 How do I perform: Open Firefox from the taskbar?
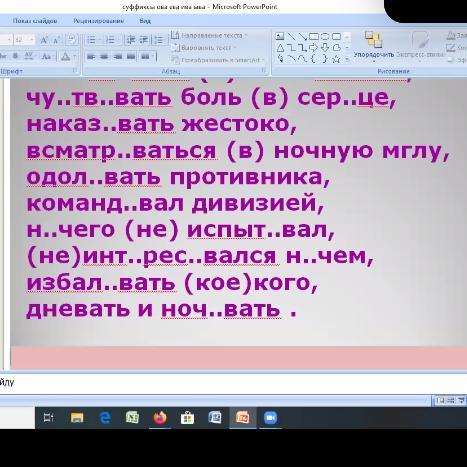tap(160, 418)
